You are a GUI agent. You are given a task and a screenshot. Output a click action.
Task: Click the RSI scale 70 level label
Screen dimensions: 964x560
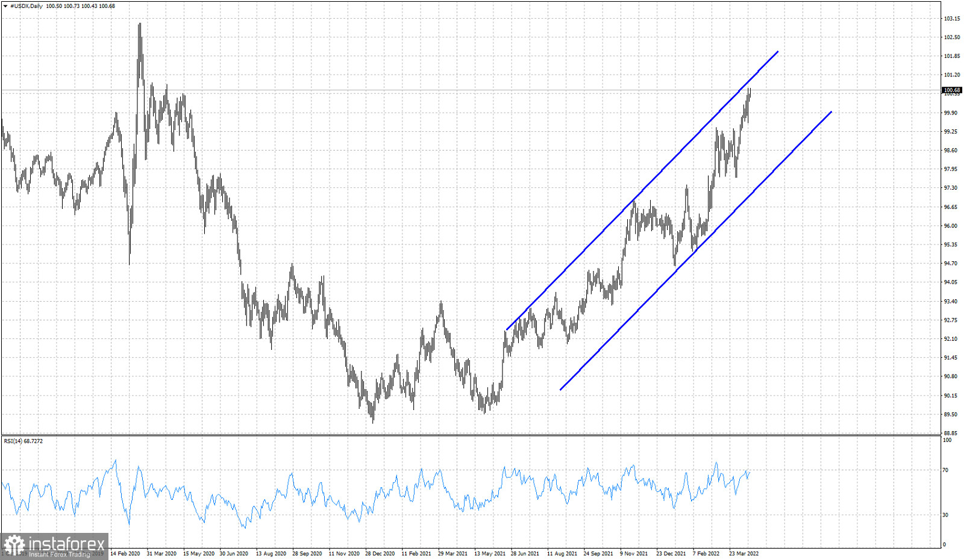pyautogui.click(x=945, y=470)
